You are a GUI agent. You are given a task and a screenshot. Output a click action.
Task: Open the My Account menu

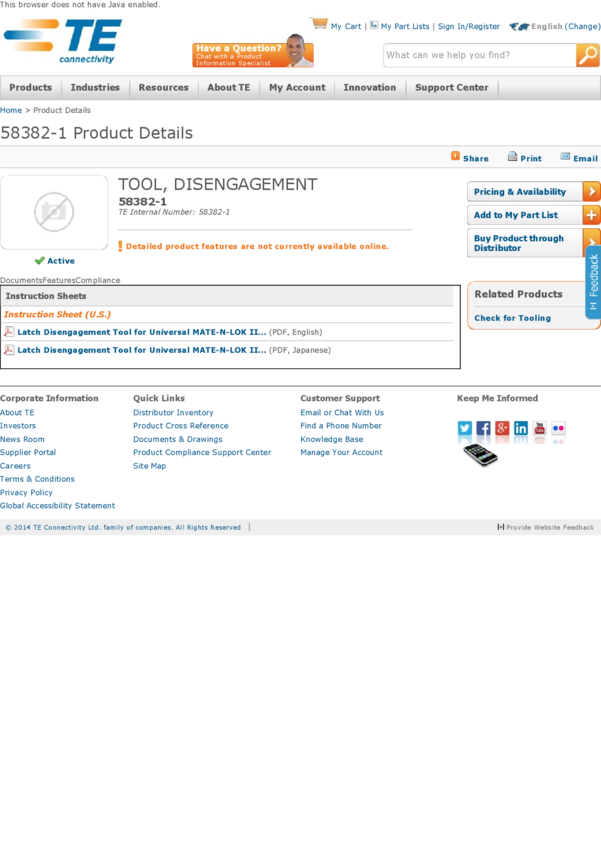pos(298,87)
